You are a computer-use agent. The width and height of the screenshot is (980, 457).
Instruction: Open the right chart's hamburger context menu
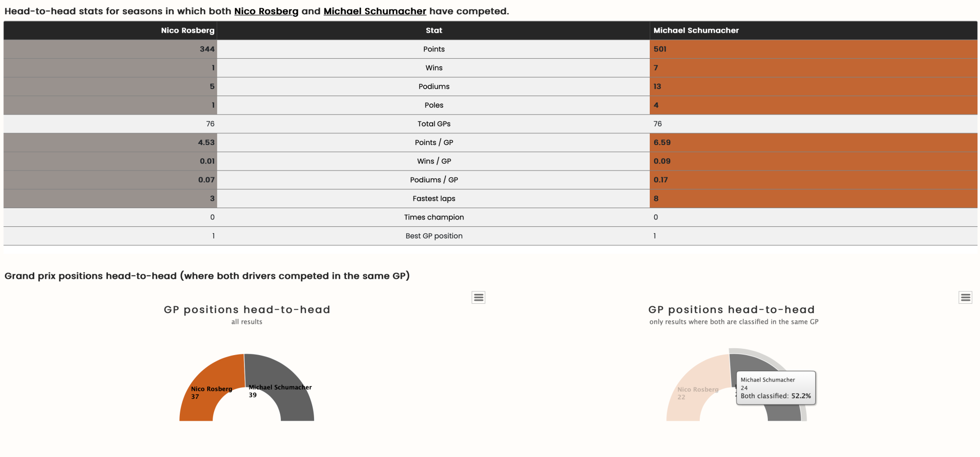tap(965, 297)
